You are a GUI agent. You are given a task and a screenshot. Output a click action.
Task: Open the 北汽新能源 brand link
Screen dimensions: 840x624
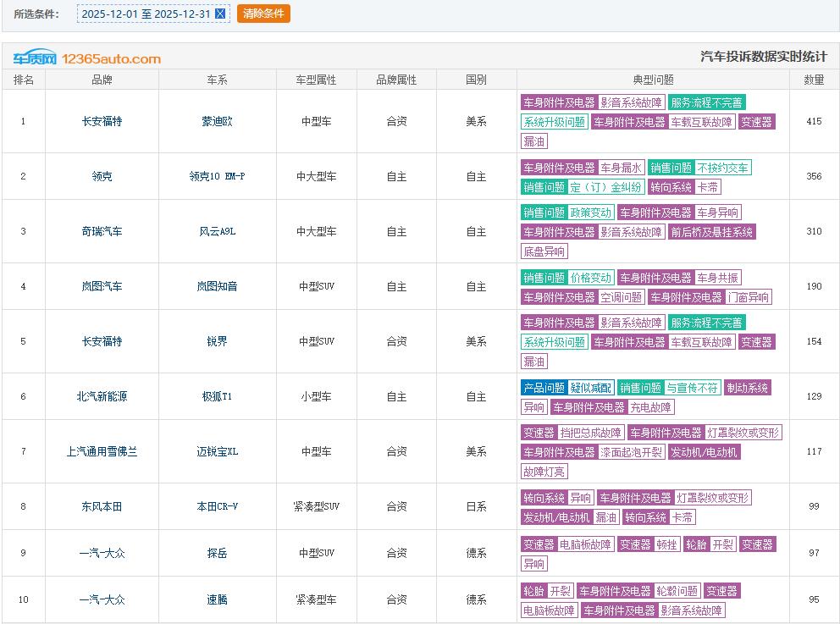click(x=102, y=396)
